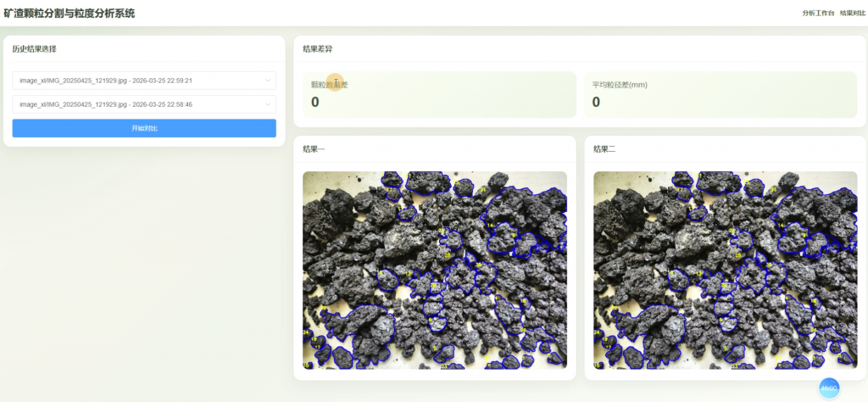Click the 结果二 segmented slag image
The height and width of the screenshot is (402, 868).
(726, 270)
